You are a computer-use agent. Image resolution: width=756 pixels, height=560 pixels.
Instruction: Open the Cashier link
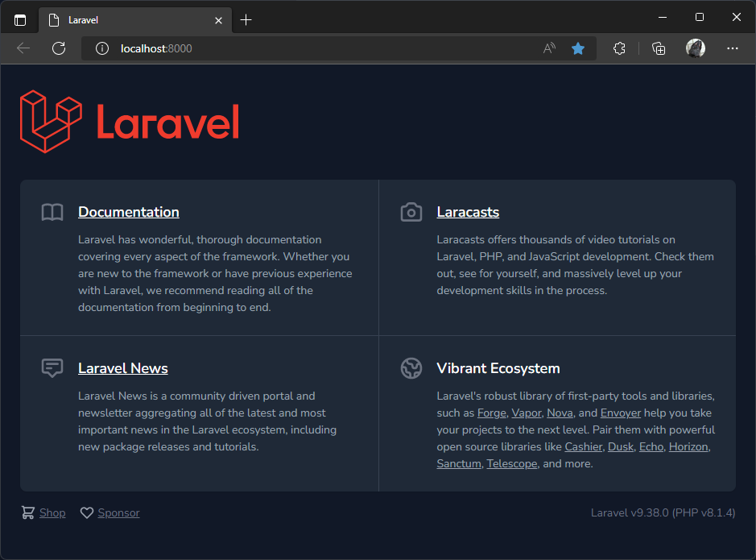point(584,446)
